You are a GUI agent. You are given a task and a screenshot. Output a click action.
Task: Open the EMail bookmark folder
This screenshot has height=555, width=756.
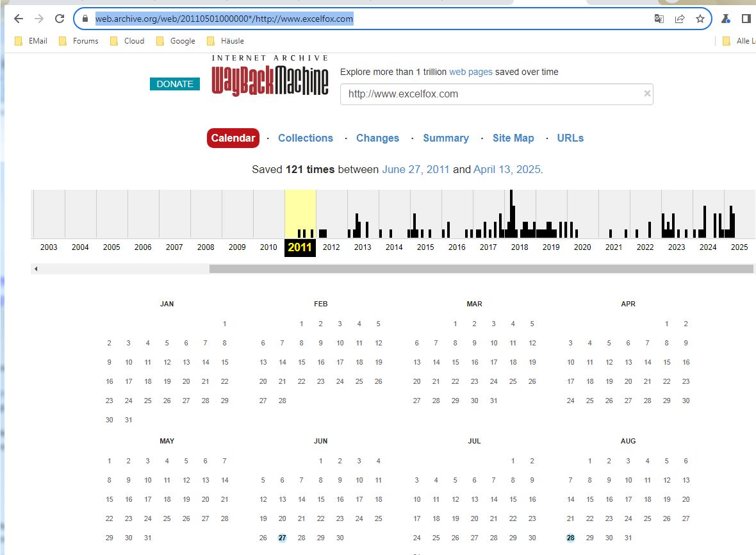(x=31, y=41)
